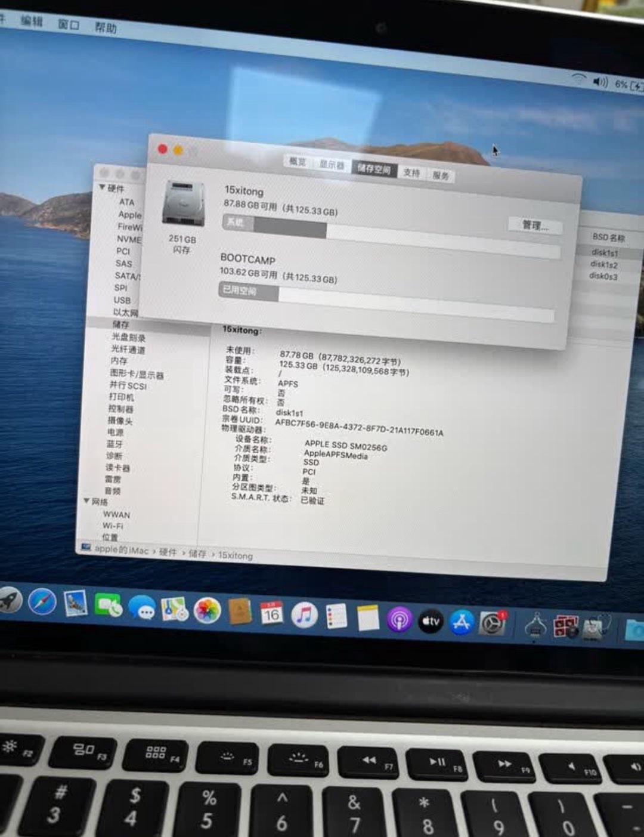
Task: Select 摄像头 in the sidebar
Action: (120, 421)
